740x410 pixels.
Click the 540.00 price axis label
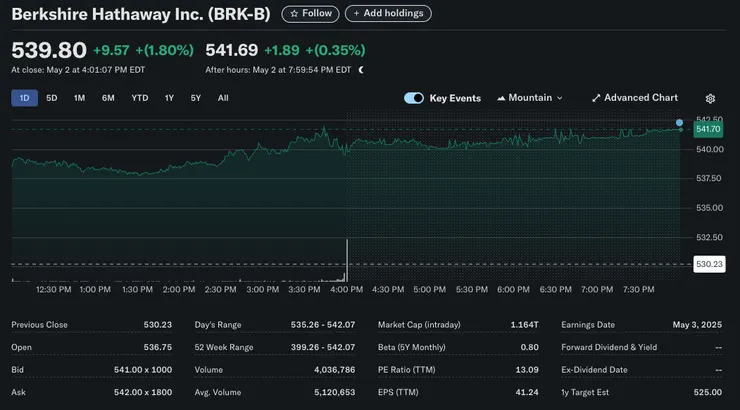(710, 150)
